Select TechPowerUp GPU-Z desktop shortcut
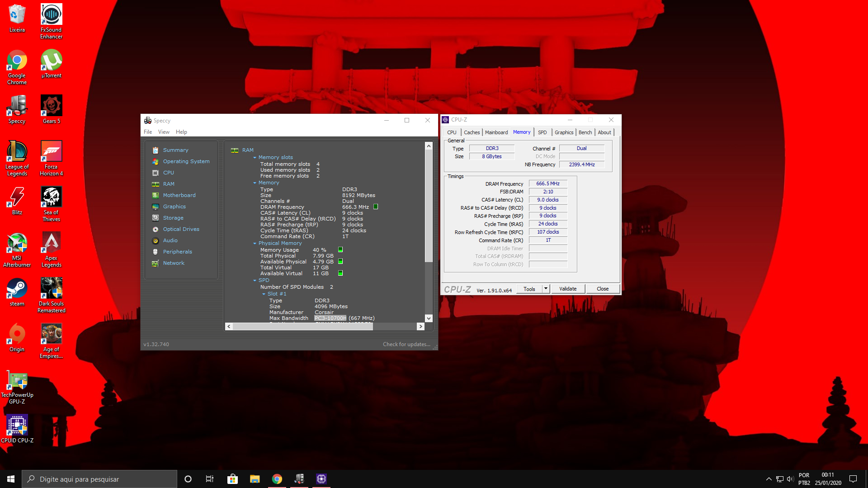 click(17, 387)
